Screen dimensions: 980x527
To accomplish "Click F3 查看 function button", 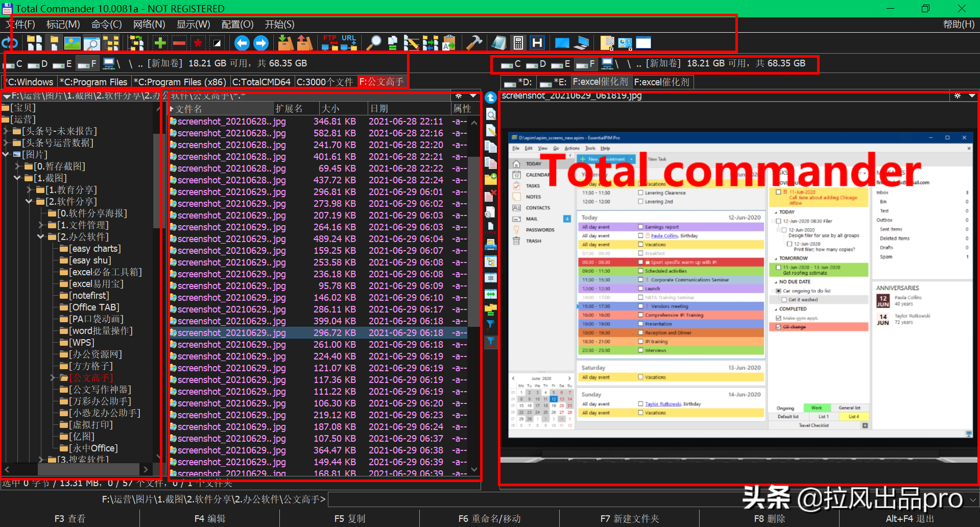I will pos(70,518).
